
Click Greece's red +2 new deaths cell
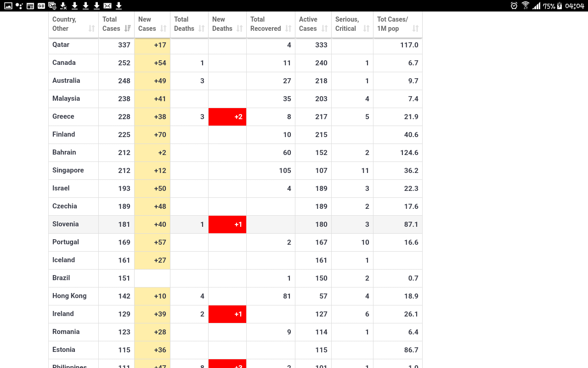(227, 117)
